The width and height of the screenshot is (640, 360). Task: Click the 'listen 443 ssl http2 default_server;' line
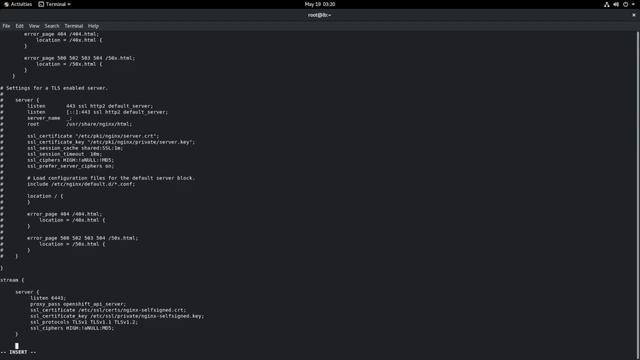[x=90, y=106]
